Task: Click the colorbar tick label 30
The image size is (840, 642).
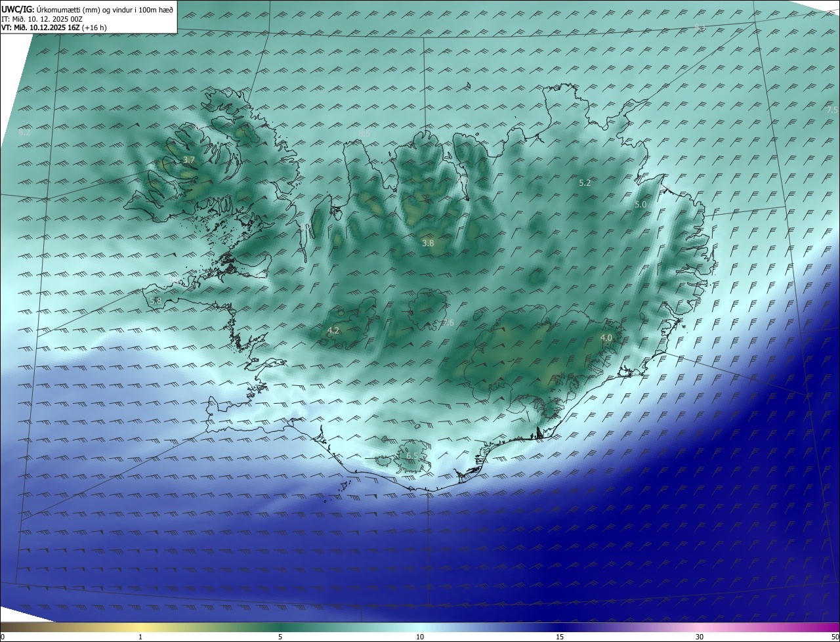Action: tap(700, 637)
